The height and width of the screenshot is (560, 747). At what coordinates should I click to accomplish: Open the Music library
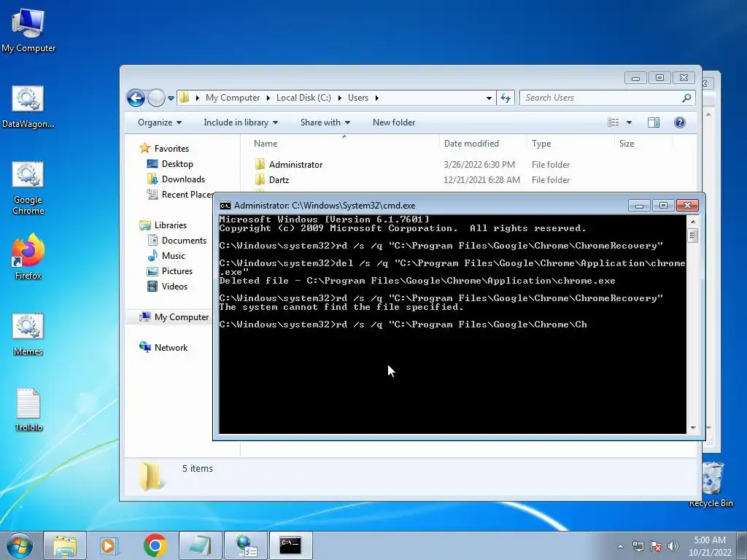166,256
